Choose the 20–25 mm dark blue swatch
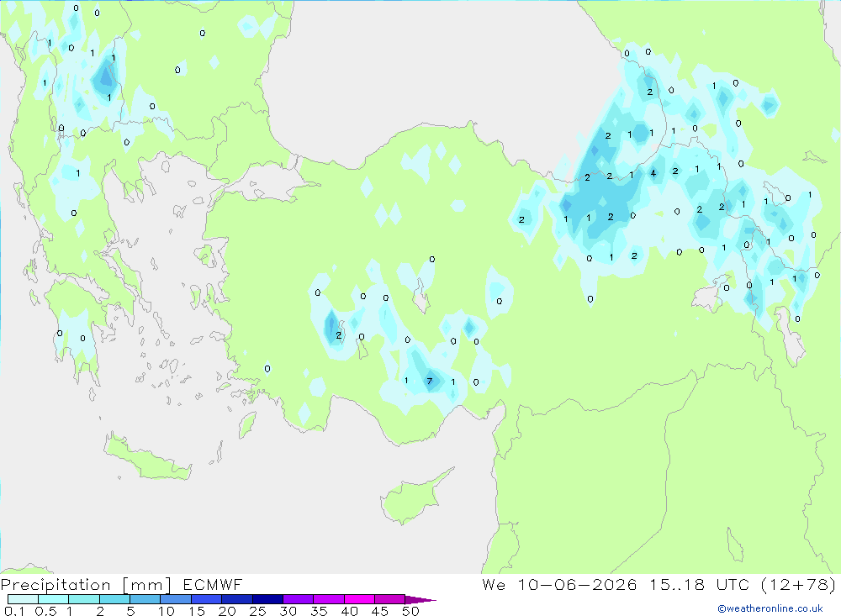Screen dimensions: 841x616 pyautogui.click(x=237, y=599)
